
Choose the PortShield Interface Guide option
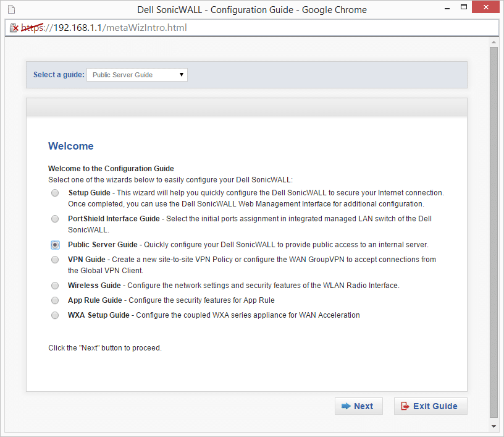point(55,219)
